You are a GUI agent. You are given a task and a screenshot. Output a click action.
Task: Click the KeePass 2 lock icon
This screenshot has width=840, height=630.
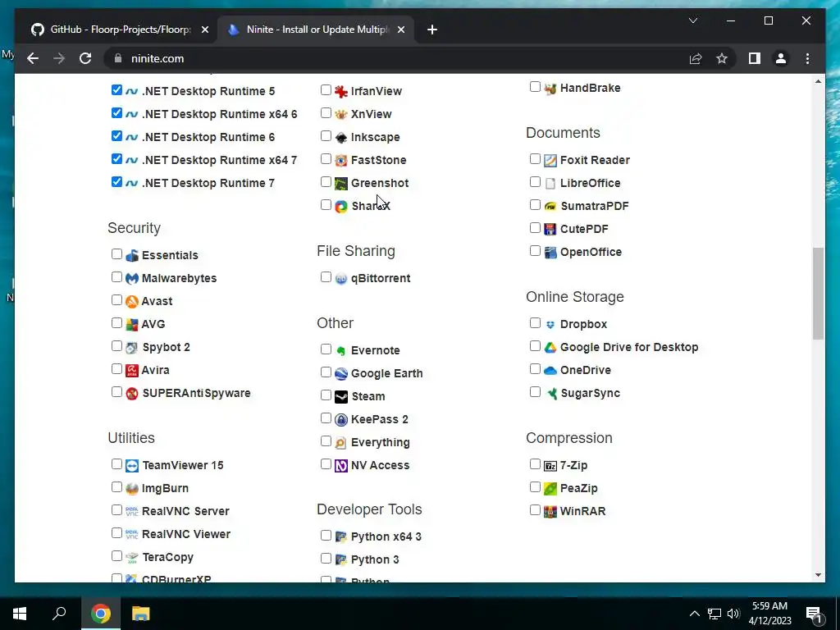pyautogui.click(x=341, y=419)
